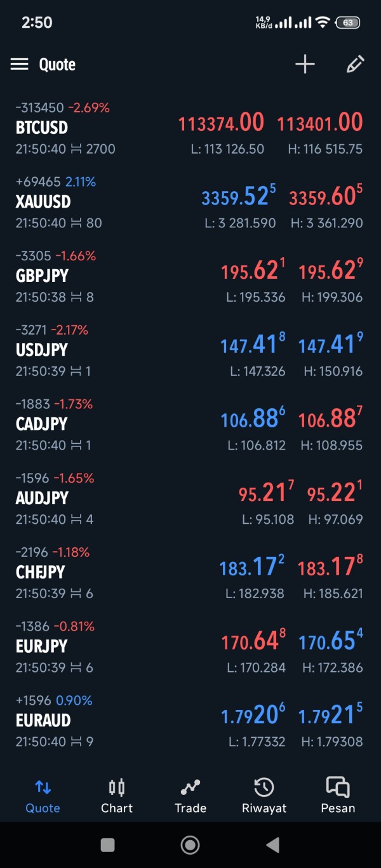Select the XAUUSD symbol row
Screen dimensions: 381x868
[x=43, y=202]
